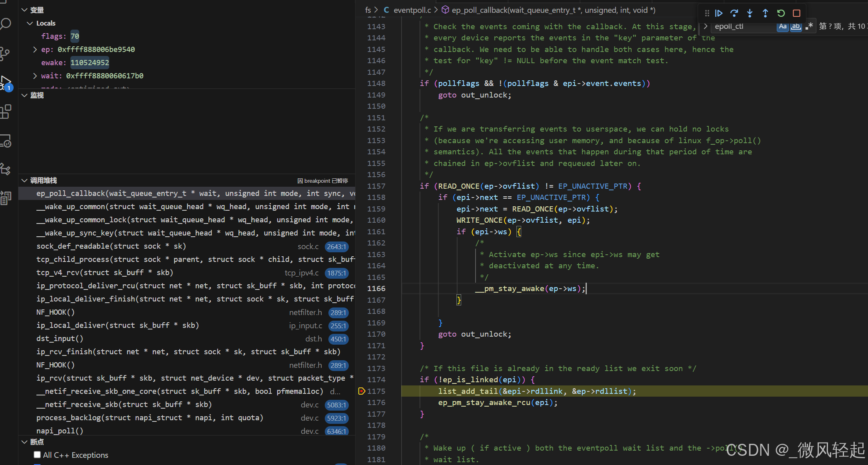Select __wake_up_common_lock stack frame
The height and width of the screenshot is (465, 868).
pyautogui.click(x=187, y=220)
